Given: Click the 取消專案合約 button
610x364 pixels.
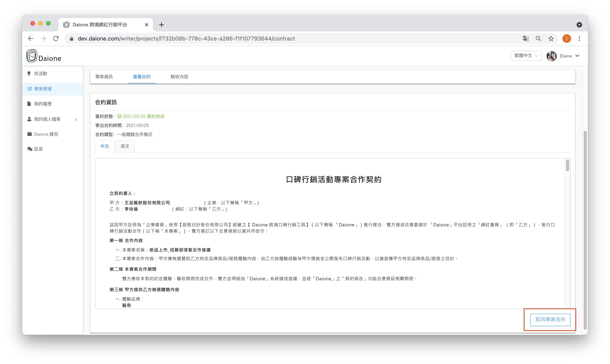Looking at the screenshot, I should click(550, 320).
